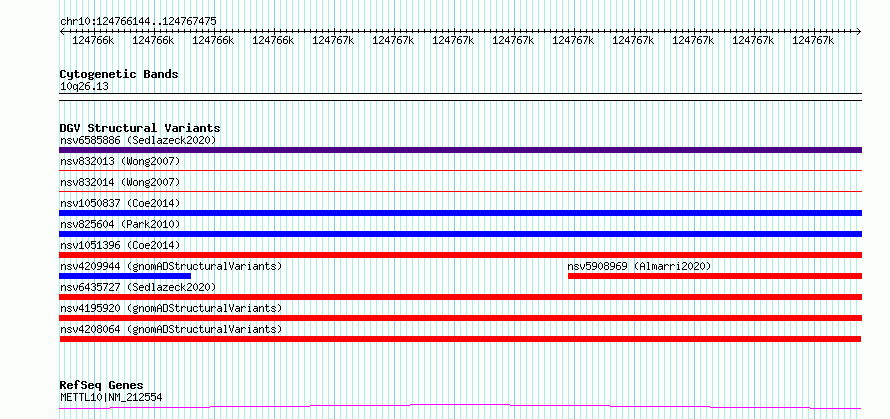Viewport: 890px width, 419px height.
Task: Click the red nsv6435727 variant bar
Action: point(460,297)
